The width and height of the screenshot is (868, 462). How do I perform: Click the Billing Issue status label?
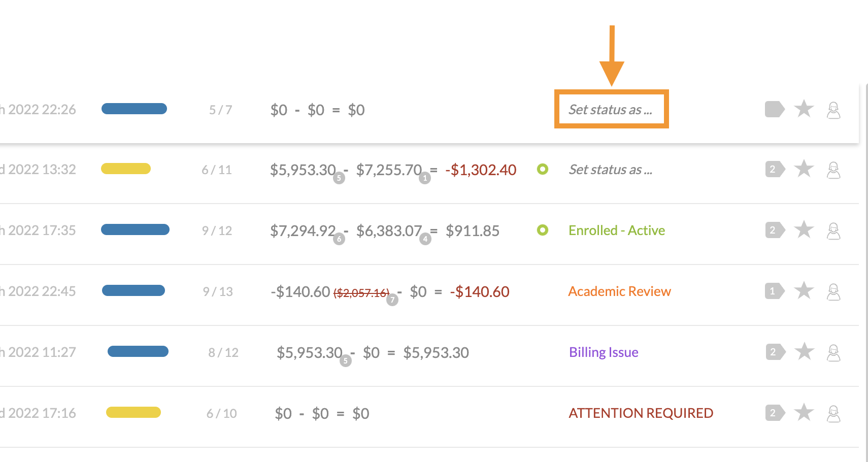click(x=604, y=352)
